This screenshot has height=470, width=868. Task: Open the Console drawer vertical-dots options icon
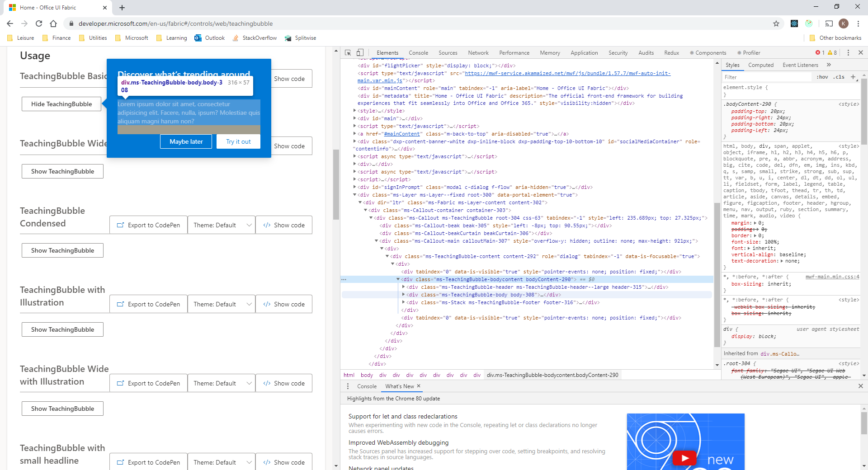pos(348,386)
